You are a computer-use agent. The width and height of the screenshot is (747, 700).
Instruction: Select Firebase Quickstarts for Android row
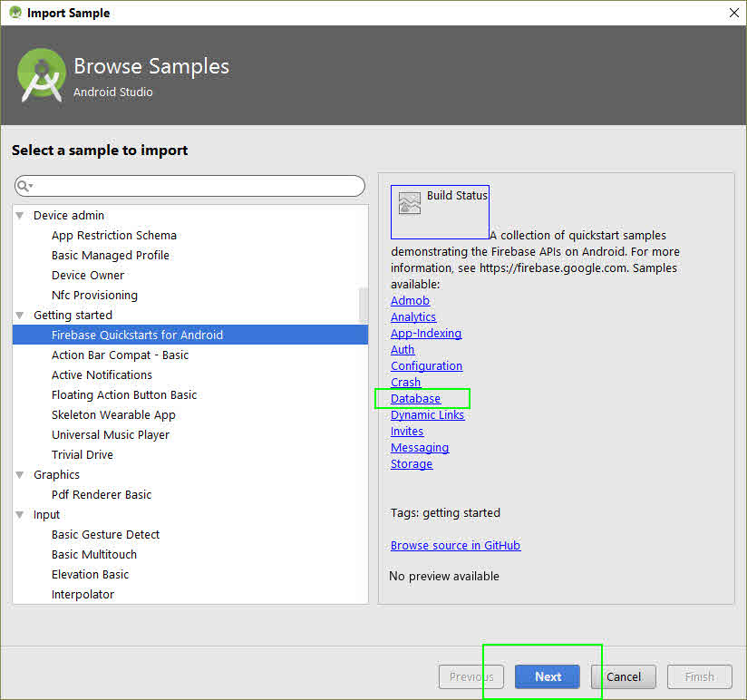coord(190,335)
